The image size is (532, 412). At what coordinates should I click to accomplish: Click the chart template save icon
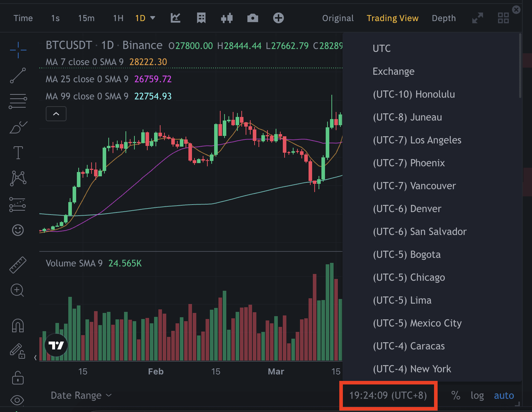tap(201, 18)
